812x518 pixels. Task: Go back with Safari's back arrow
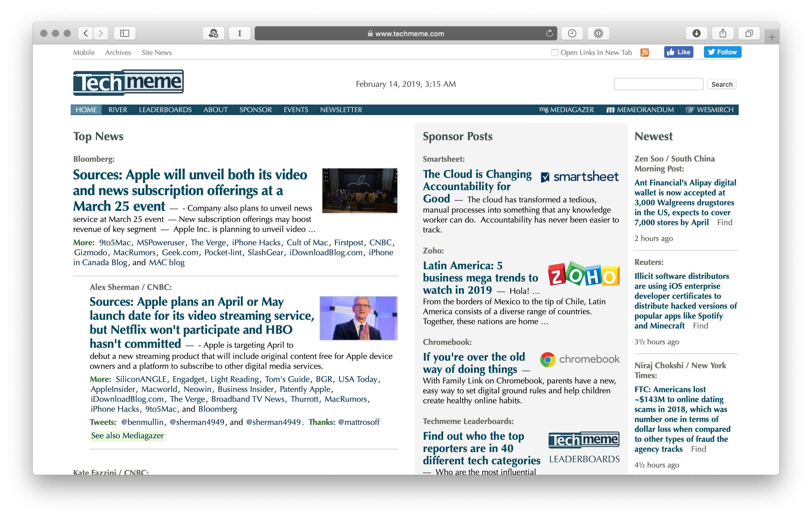coord(86,33)
